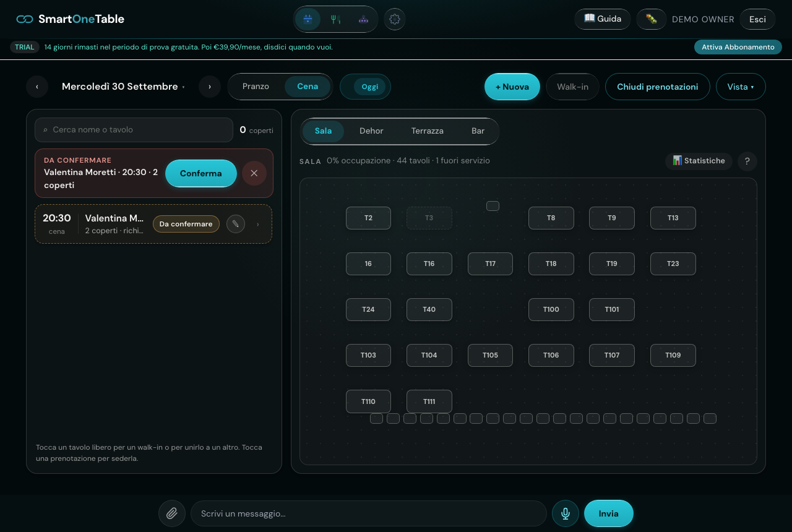Send message with Invia button
This screenshot has height=532, width=792.
(x=609, y=513)
